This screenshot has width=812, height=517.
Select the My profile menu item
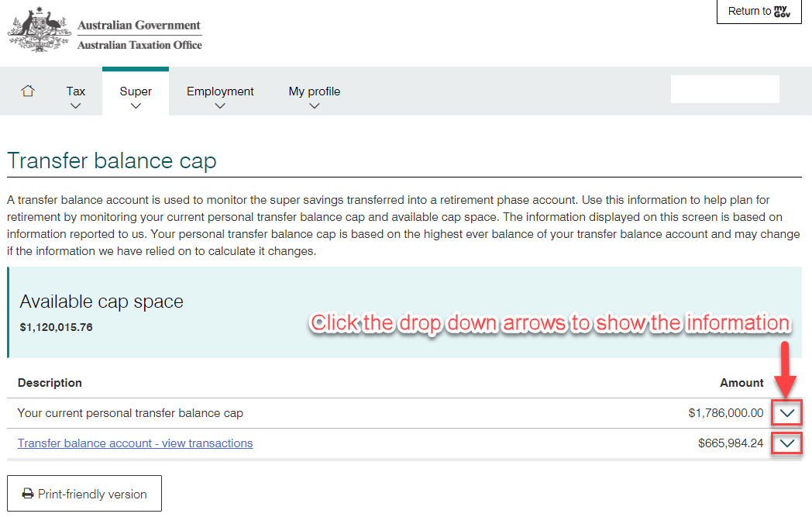(x=314, y=91)
